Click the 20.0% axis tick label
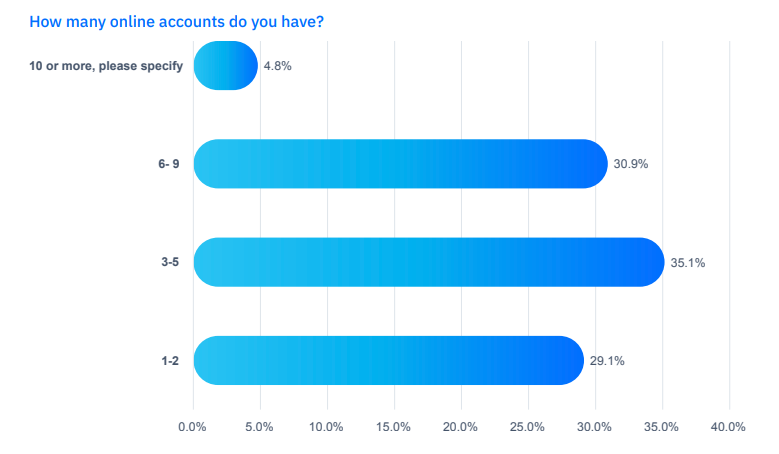Screen dimensions: 779x454 pos(461,428)
